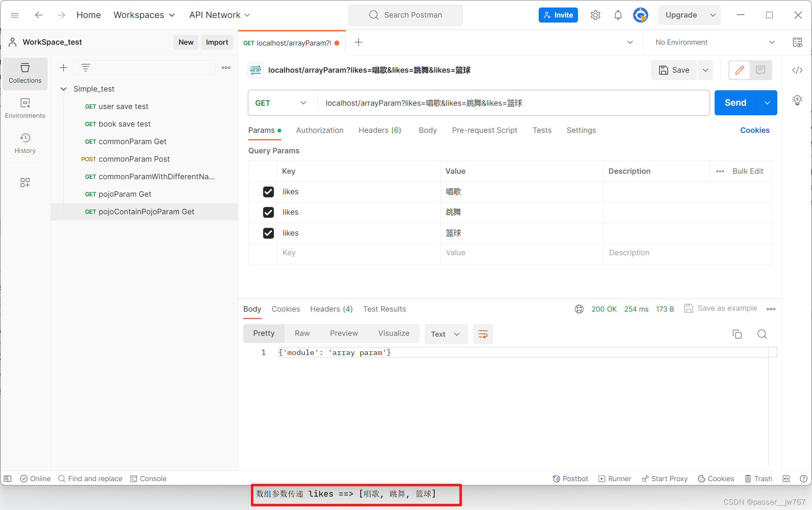Open settings gear icon

[596, 15]
